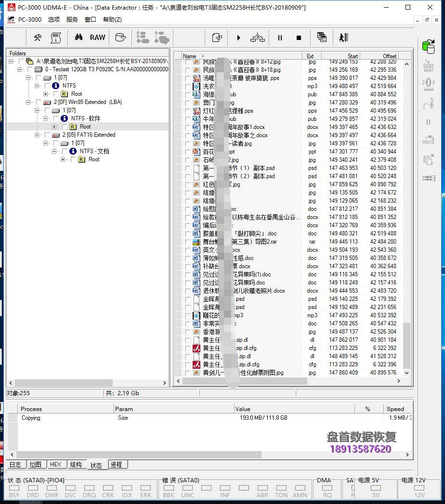Tick checkbox for Teclast 120GB T3 drive
The height and width of the screenshot is (504, 445).
point(29,69)
